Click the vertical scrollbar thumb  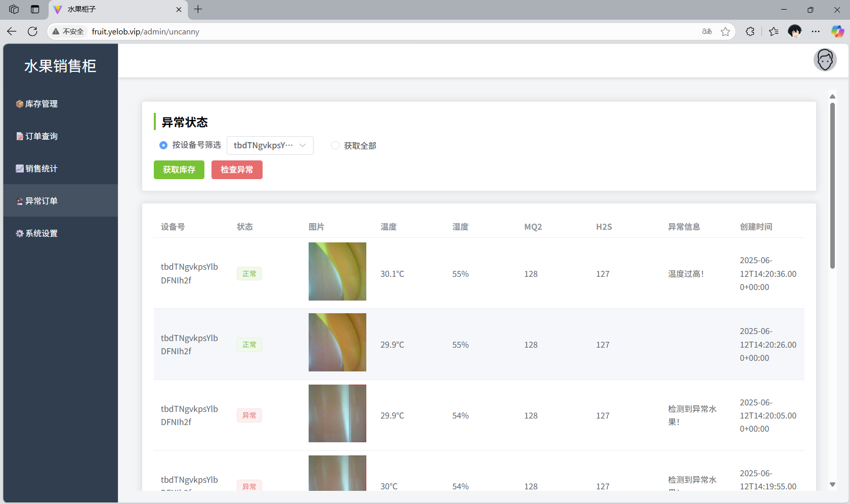click(832, 185)
